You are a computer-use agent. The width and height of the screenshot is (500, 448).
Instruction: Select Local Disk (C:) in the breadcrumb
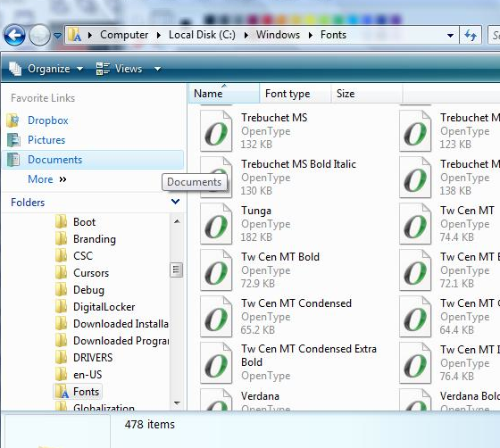pos(202,35)
